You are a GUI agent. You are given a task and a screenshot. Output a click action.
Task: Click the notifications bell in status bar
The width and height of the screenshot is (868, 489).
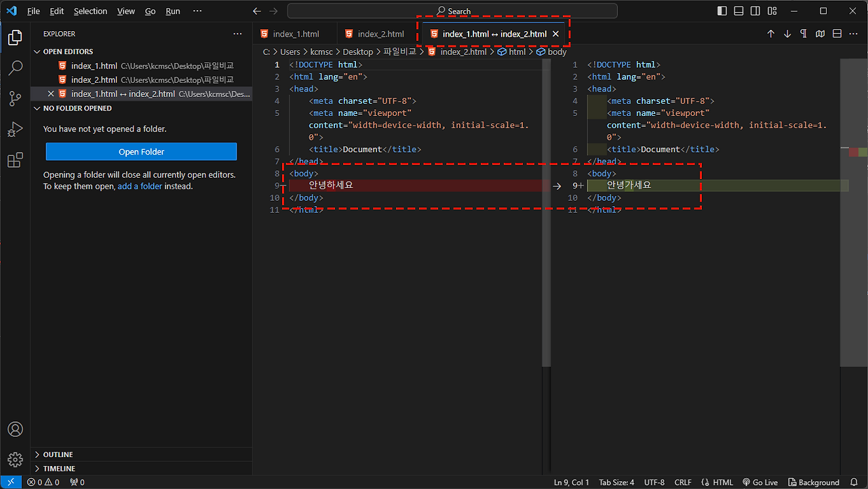(853, 482)
